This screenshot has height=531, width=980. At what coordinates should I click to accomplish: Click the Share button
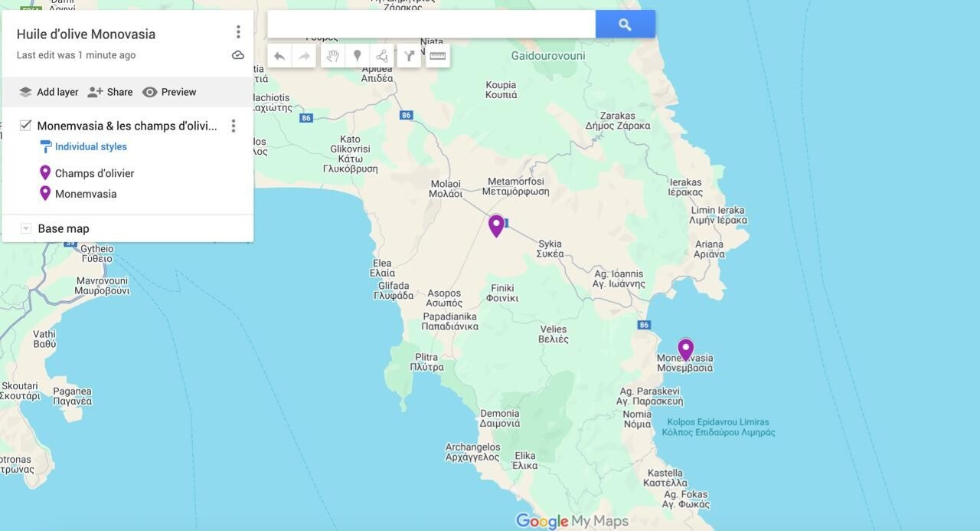(110, 92)
